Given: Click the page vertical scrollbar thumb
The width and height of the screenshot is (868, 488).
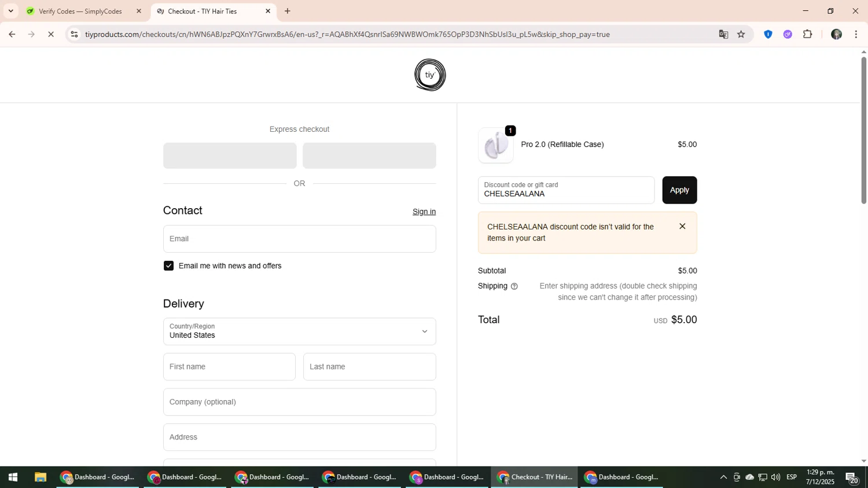Looking at the screenshot, I should 863,130.
